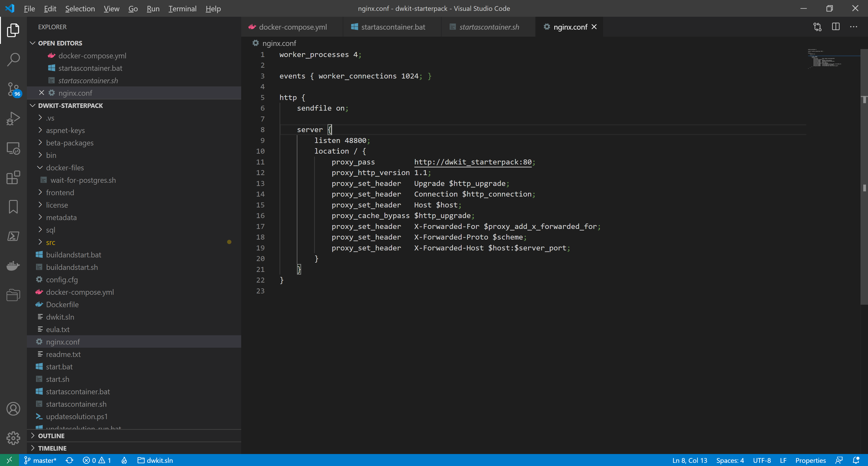The image size is (868, 466).
Task: Open the Explorer view in activity bar
Action: (x=13, y=30)
